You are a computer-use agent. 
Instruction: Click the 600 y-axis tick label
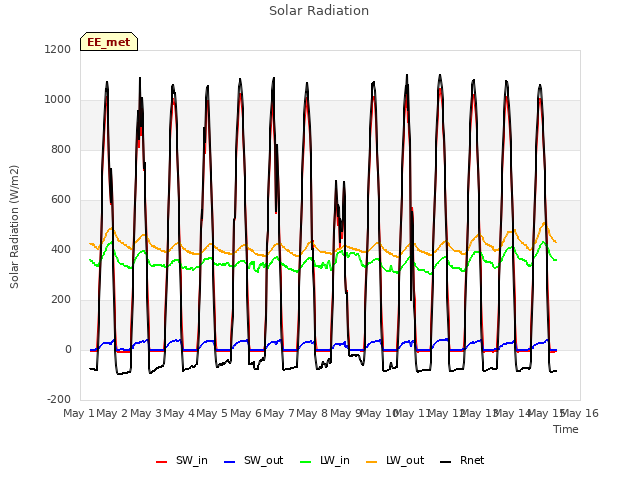coord(61,200)
